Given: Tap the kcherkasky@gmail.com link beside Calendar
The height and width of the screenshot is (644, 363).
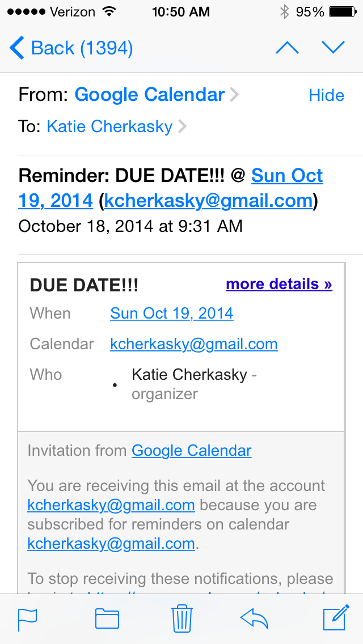Looking at the screenshot, I should [194, 344].
